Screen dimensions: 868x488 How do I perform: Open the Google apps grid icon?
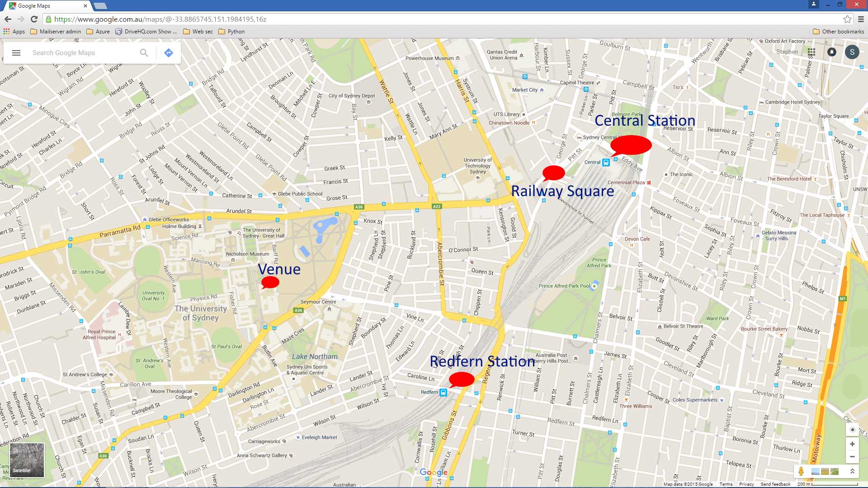click(x=811, y=52)
